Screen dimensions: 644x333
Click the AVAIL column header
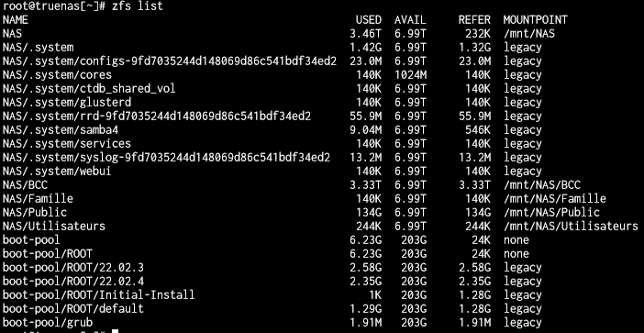tap(410, 19)
